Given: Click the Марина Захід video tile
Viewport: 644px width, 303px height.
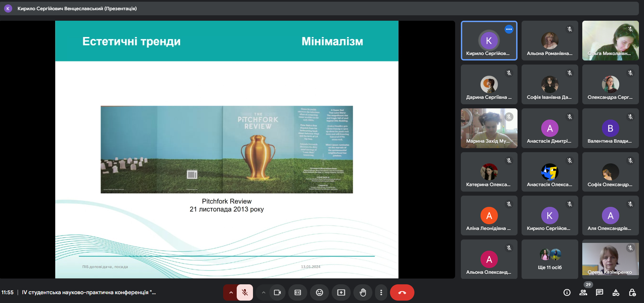Looking at the screenshot, I should 489,128.
